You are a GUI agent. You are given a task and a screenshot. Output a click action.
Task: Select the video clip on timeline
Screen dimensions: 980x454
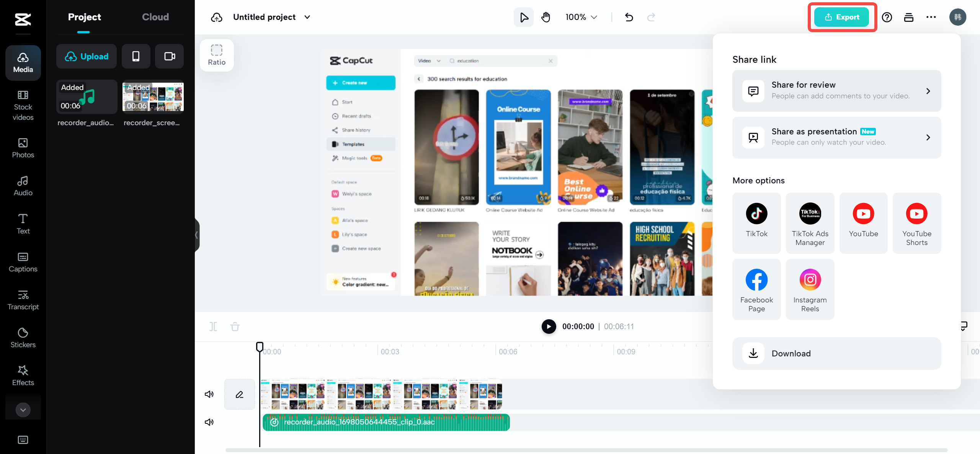pos(381,394)
